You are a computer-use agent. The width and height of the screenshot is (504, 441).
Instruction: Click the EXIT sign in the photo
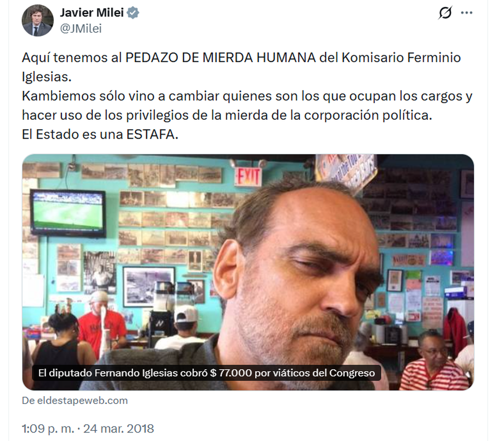coord(248,177)
